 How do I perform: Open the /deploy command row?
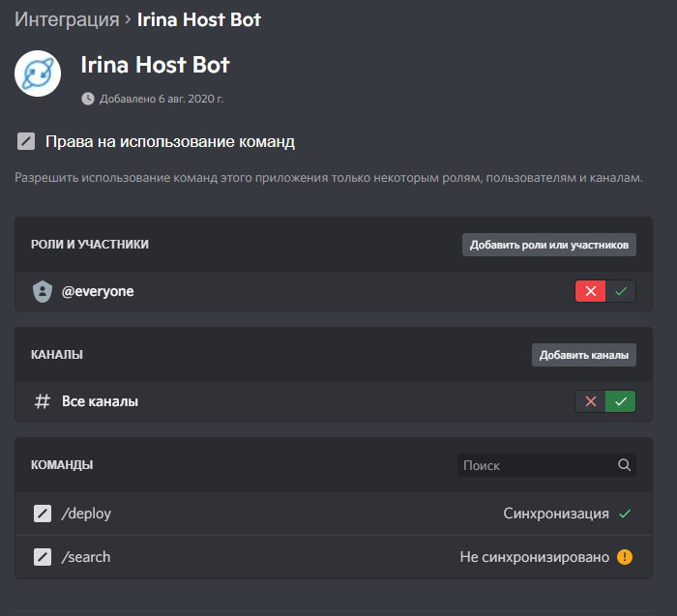pos(290,513)
